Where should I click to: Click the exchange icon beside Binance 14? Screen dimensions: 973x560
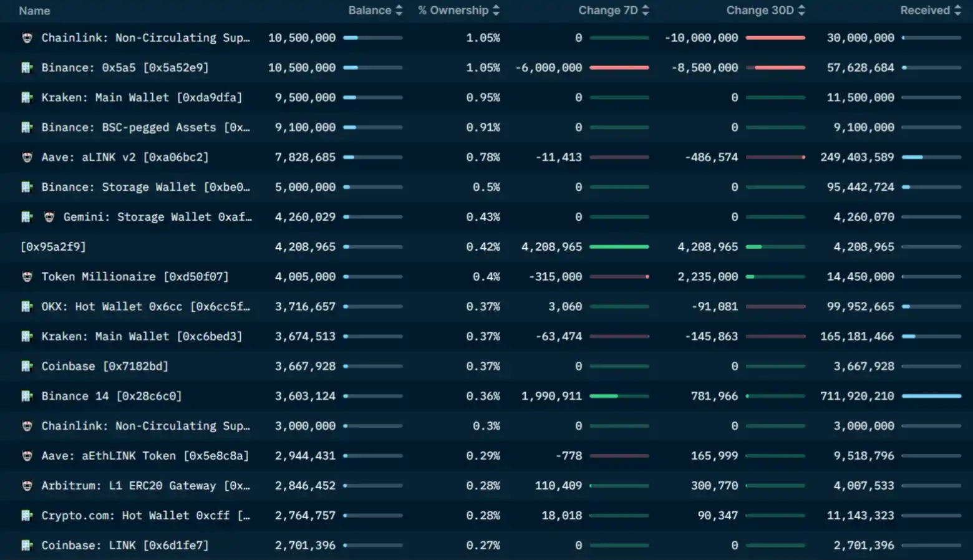pyautogui.click(x=27, y=397)
